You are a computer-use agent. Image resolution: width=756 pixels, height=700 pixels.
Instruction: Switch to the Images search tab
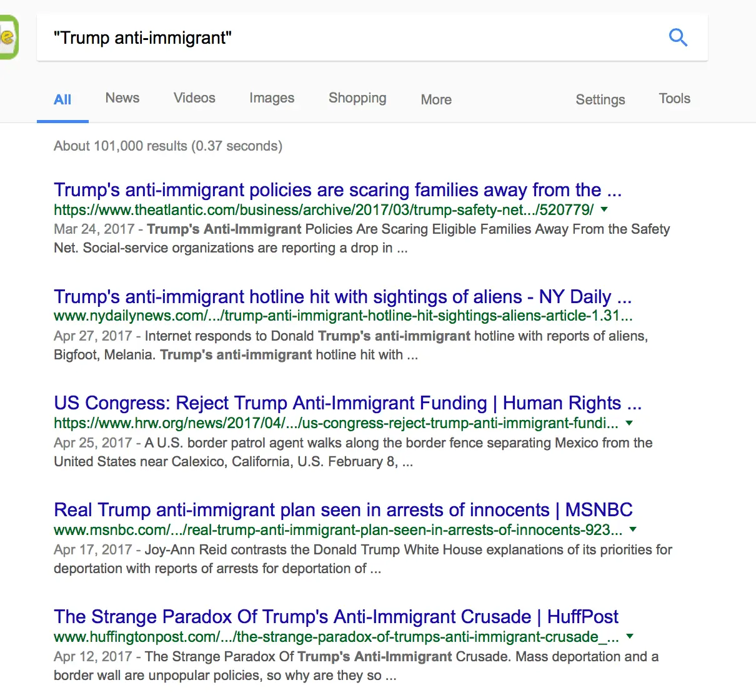(x=272, y=98)
